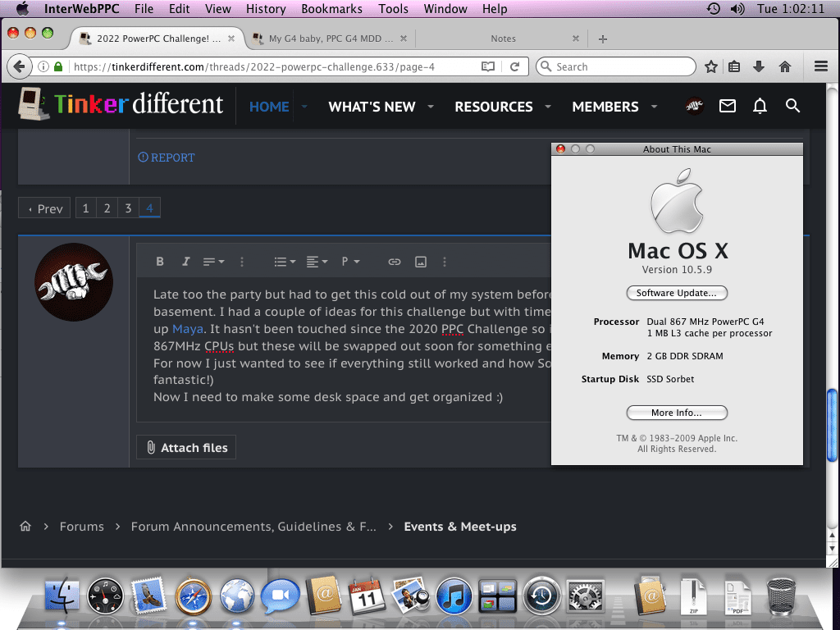Open the forum search magnifier
Screen dimensions: 840x630
792,106
